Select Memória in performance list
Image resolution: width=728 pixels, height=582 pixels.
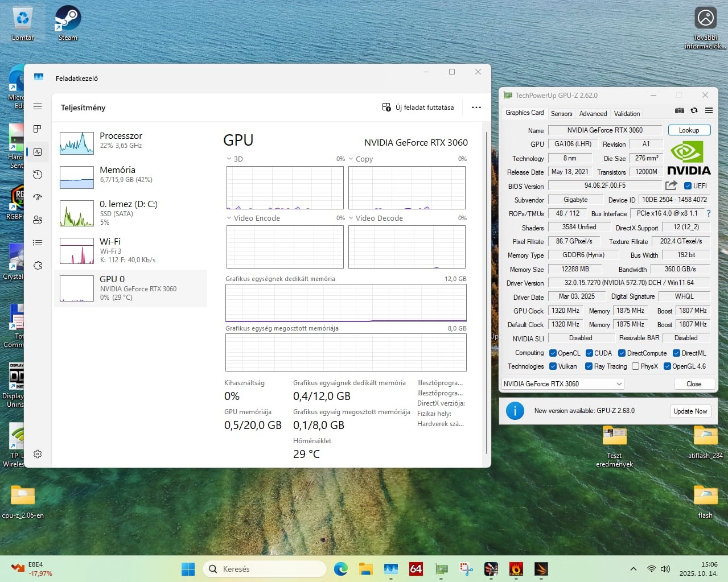click(x=130, y=176)
